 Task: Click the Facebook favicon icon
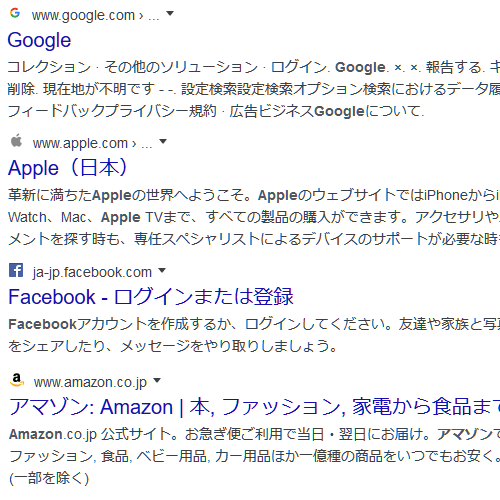point(16,270)
